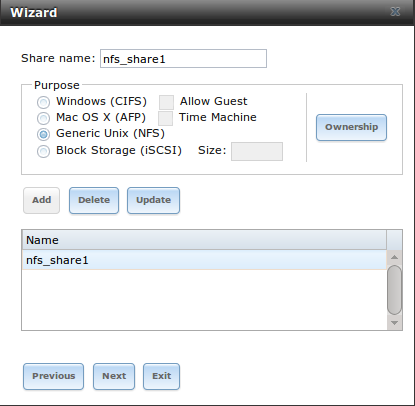415x406 pixels.
Task: Enable the Time Machine checkbox
Action: pos(165,118)
